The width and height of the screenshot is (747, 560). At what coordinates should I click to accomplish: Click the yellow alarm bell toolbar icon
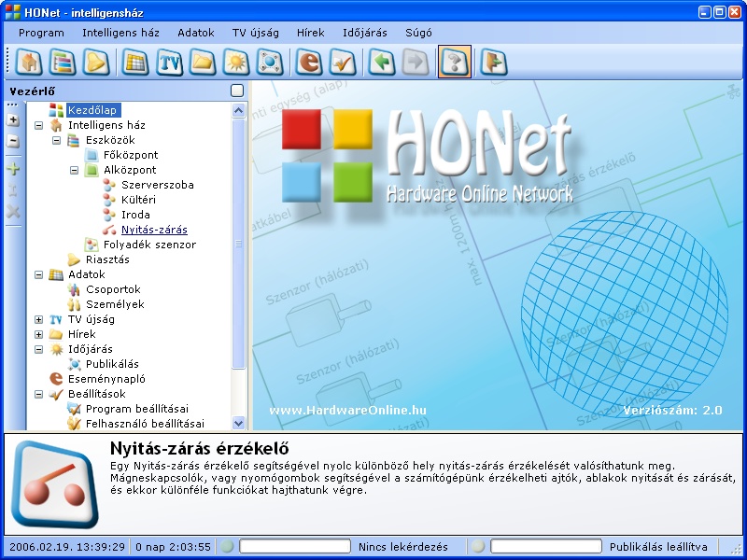pos(96,62)
